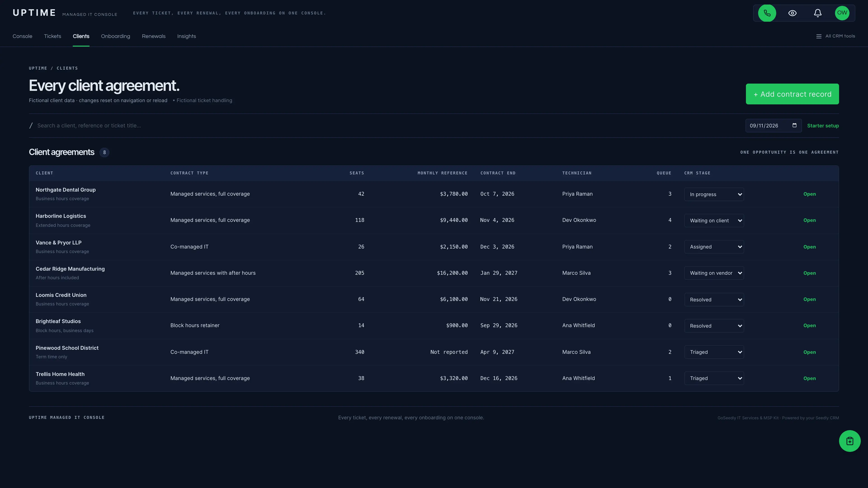
Task: Open the hamburger icon next to All CRM tools
Action: click(819, 36)
